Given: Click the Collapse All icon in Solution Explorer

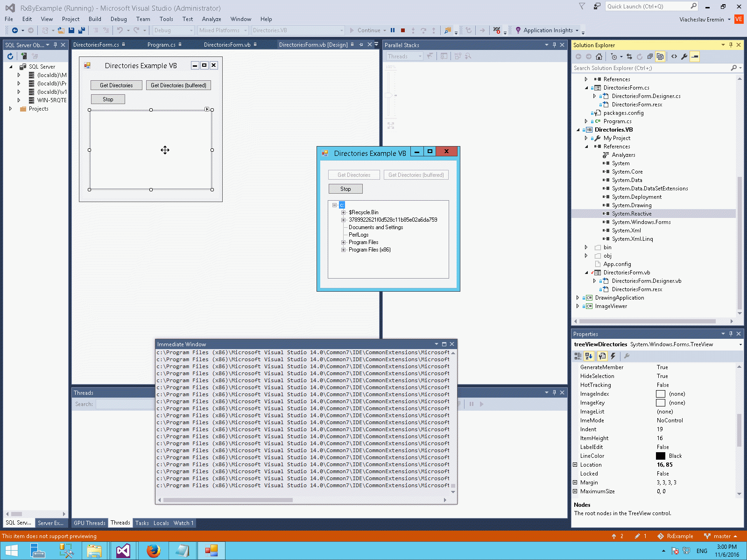Looking at the screenshot, I should pos(650,56).
